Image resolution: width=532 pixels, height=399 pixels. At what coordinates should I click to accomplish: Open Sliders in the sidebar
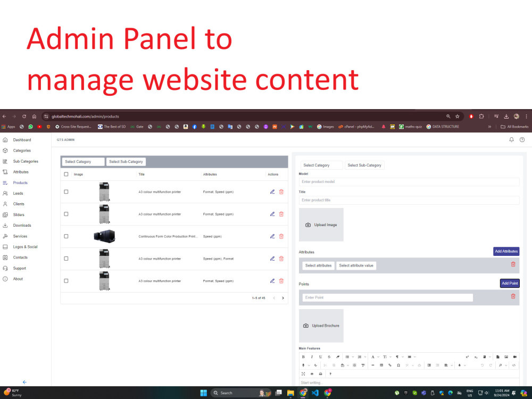(19, 214)
